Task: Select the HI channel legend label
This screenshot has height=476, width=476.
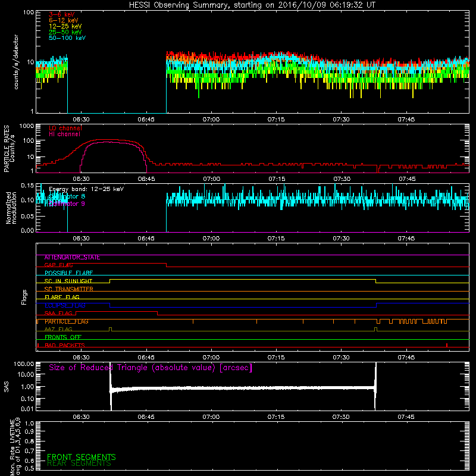Action: 65,134
